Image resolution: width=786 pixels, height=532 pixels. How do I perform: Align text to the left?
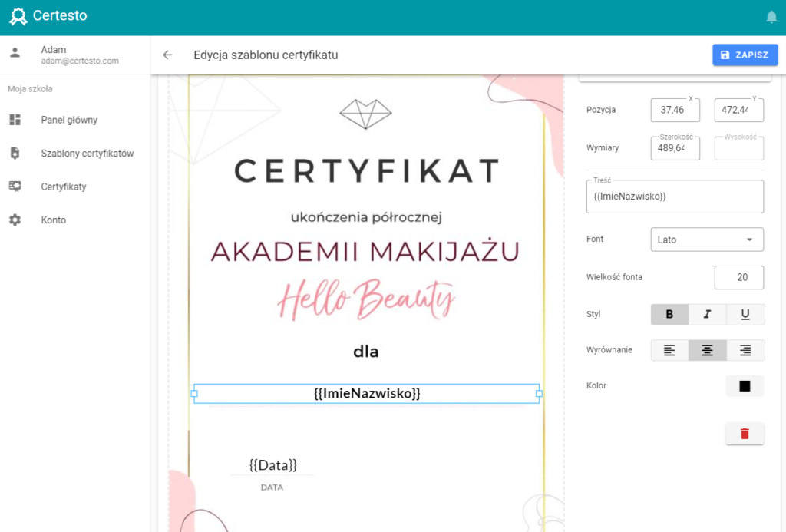[x=669, y=351]
